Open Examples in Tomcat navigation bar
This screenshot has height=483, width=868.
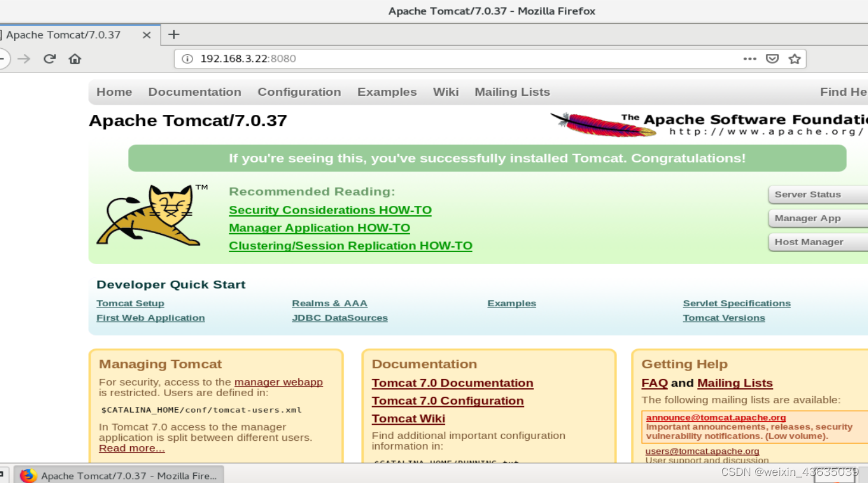(387, 92)
